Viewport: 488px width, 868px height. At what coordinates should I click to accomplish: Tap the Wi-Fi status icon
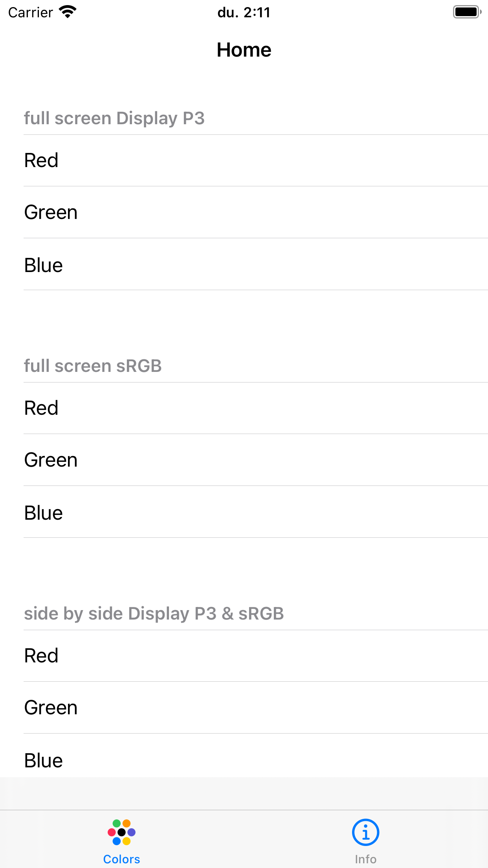pyautogui.click(x=68, y=12)
